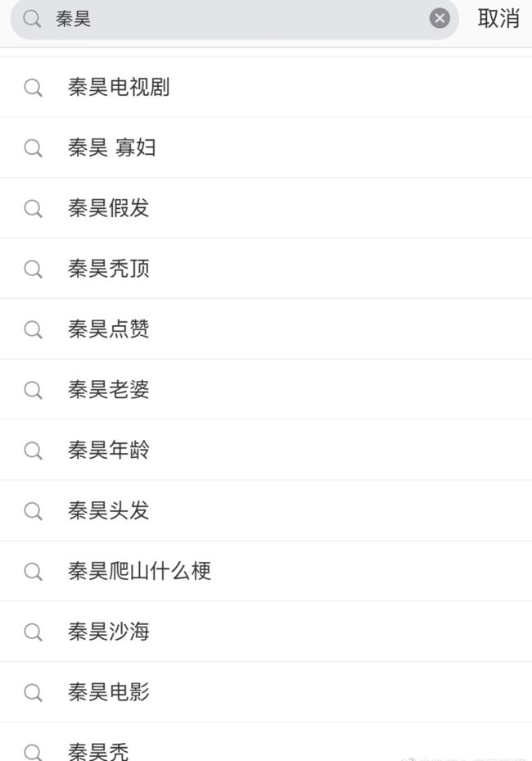The image size is (532, 761).
Task: Tap the search icon beside 秦昊头发
Action: coord(33,511)
